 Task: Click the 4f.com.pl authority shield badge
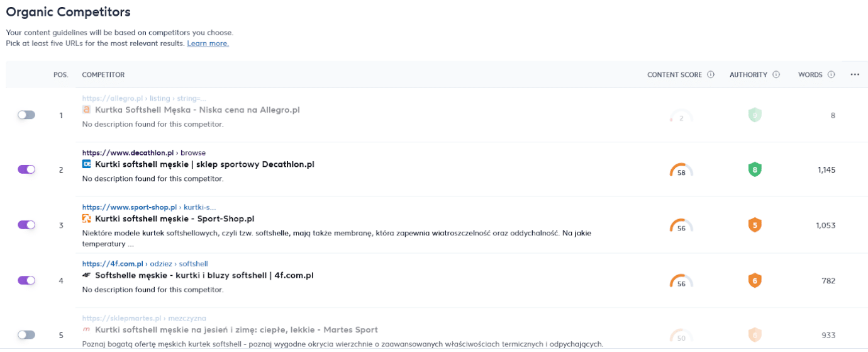755,280
